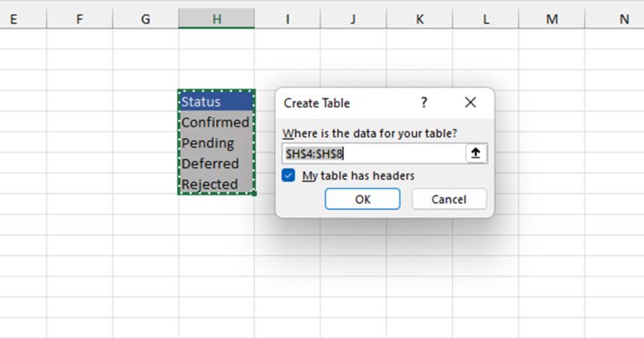The height and width of the screenshot is (338, 644).
Task: Select column K header
Action: coord(419,19)
